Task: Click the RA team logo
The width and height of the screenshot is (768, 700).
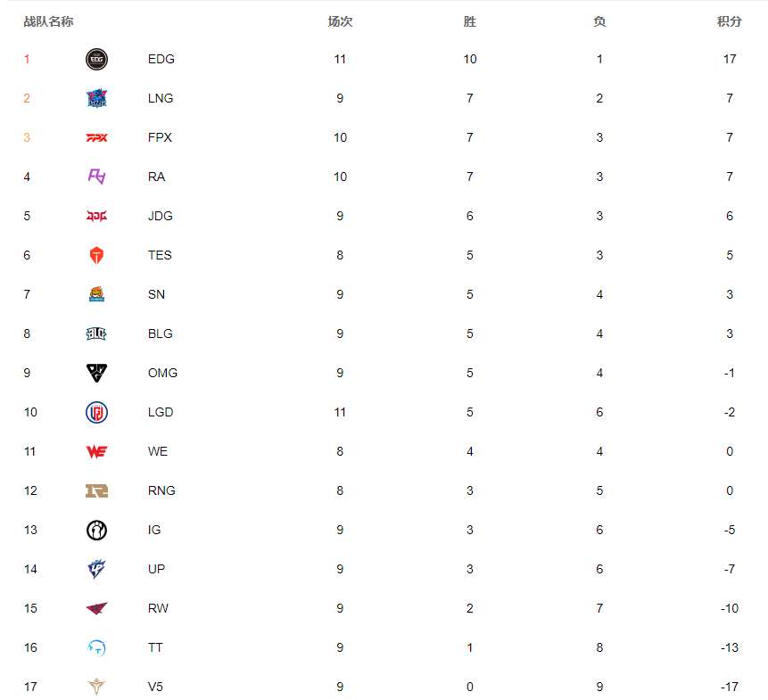Action: (96, 177)
